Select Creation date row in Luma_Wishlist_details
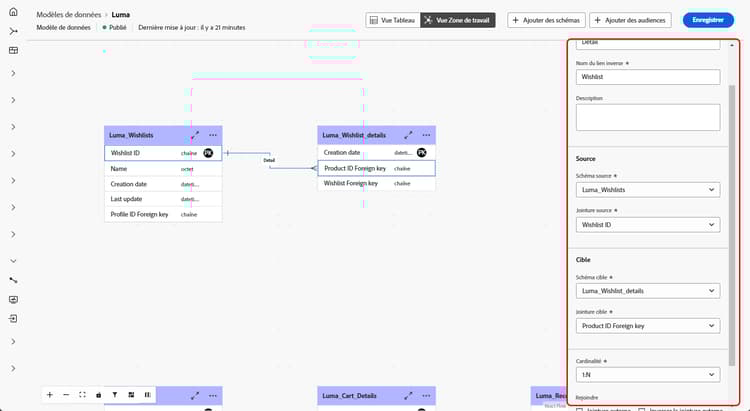This screenshot has width=750, height=411. [x=376, y=152]
